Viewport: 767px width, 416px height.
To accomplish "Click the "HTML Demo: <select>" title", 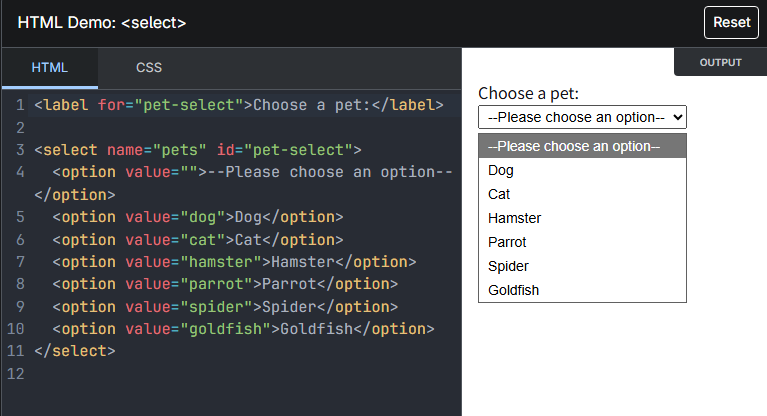I will (x=102, y=22).
